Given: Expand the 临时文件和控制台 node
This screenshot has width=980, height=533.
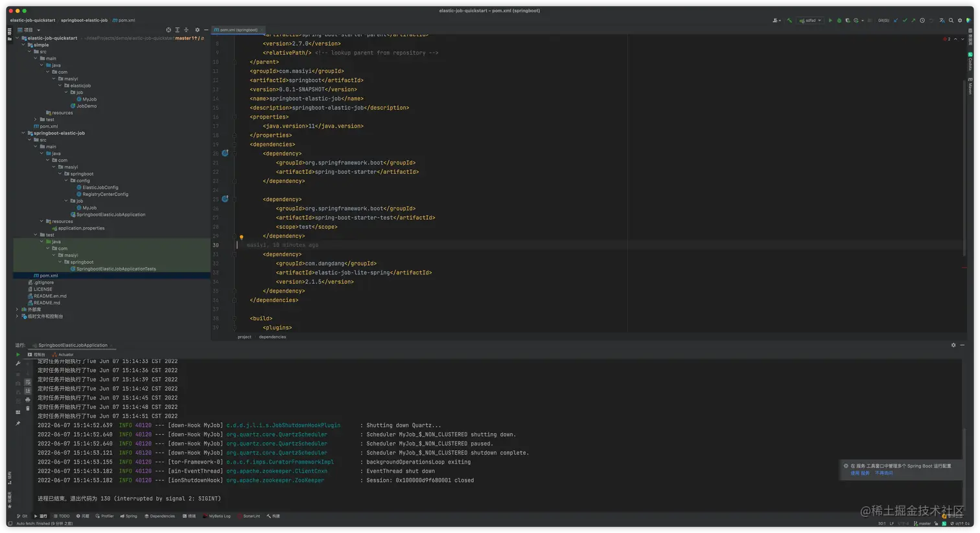Looking at the screenshot, I should [17, 316].
